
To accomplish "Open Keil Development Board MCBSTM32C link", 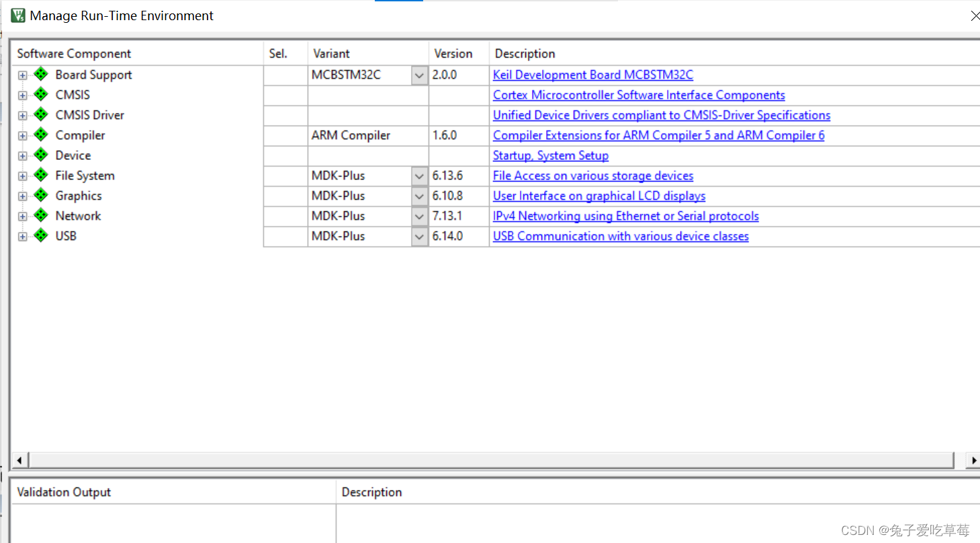I will click(x=593, y=75).
